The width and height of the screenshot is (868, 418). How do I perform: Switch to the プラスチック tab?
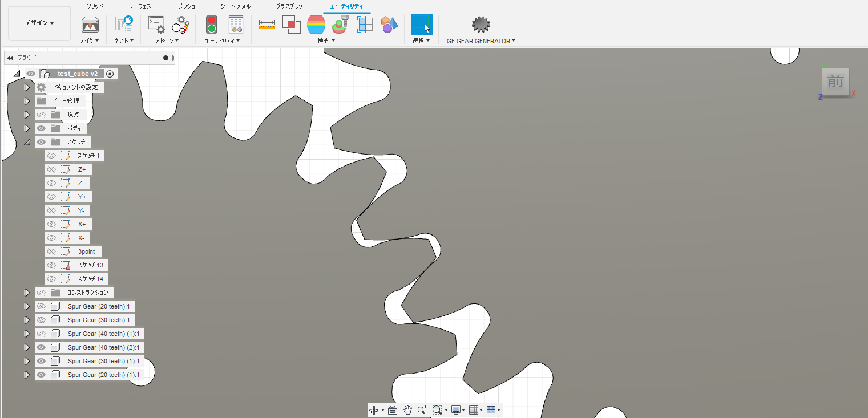coord(289,6)
